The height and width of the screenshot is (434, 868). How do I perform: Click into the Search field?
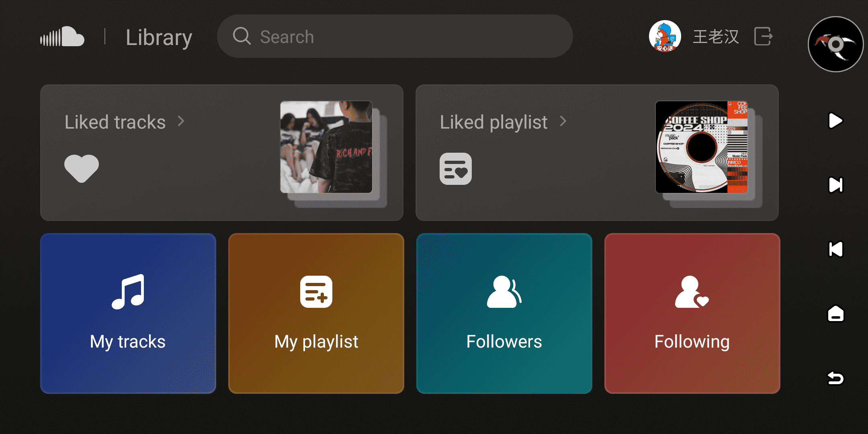(394, 37)
